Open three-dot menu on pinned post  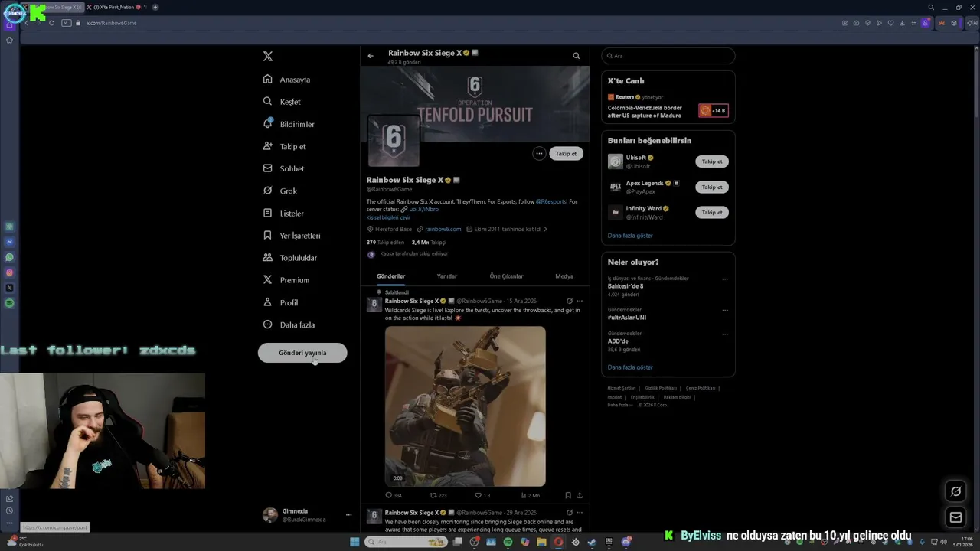click(x=580, y=301)
